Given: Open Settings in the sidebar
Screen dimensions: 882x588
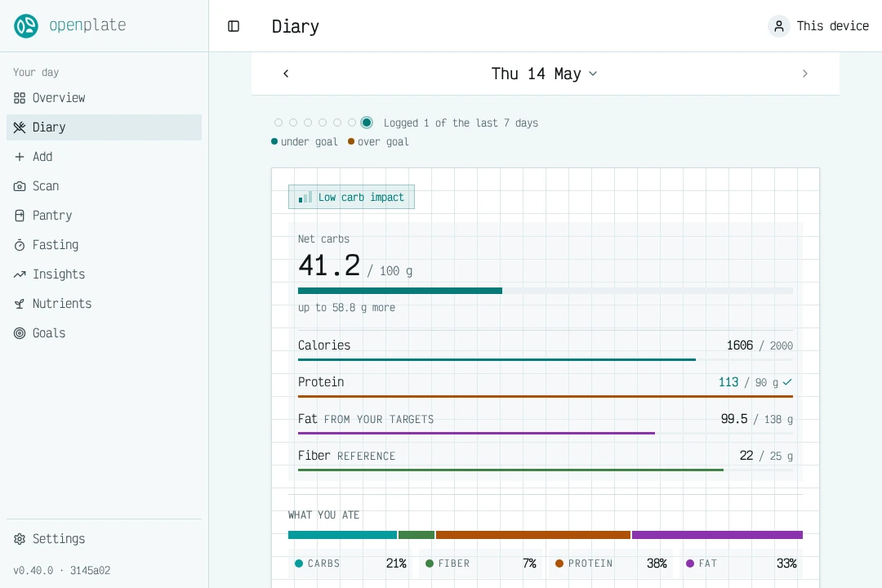Looking at the screenshot, I should coord(104,539).
